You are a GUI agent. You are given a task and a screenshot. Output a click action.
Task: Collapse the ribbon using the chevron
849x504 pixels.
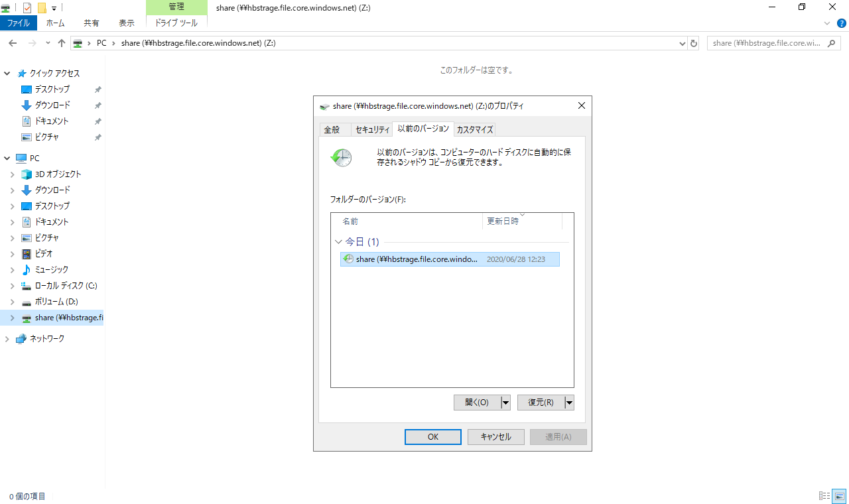[827, 23]
